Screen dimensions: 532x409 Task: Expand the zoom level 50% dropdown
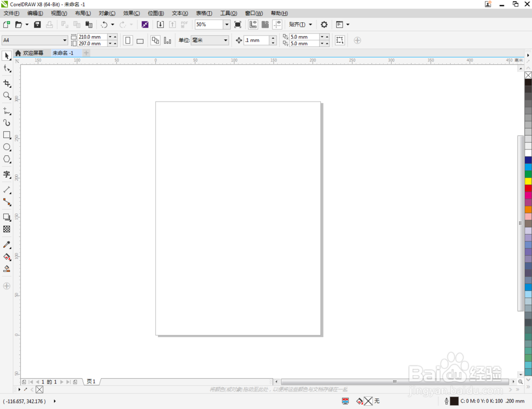click(227, 24)
